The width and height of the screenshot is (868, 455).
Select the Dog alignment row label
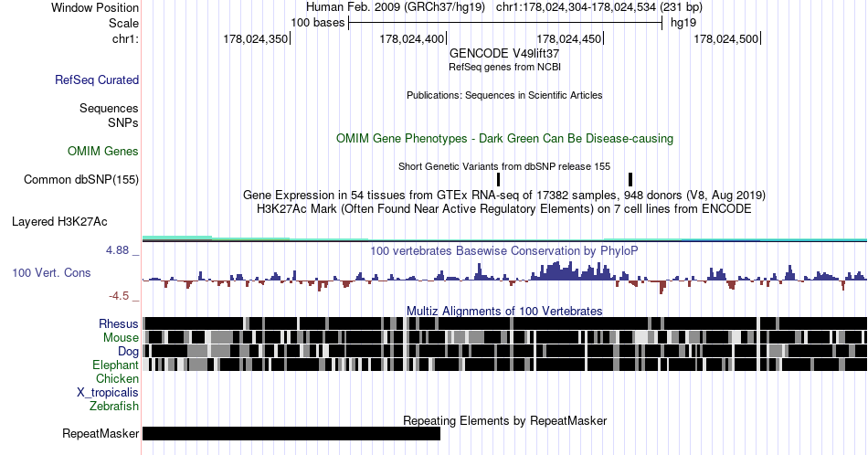[x=128, y=352]
